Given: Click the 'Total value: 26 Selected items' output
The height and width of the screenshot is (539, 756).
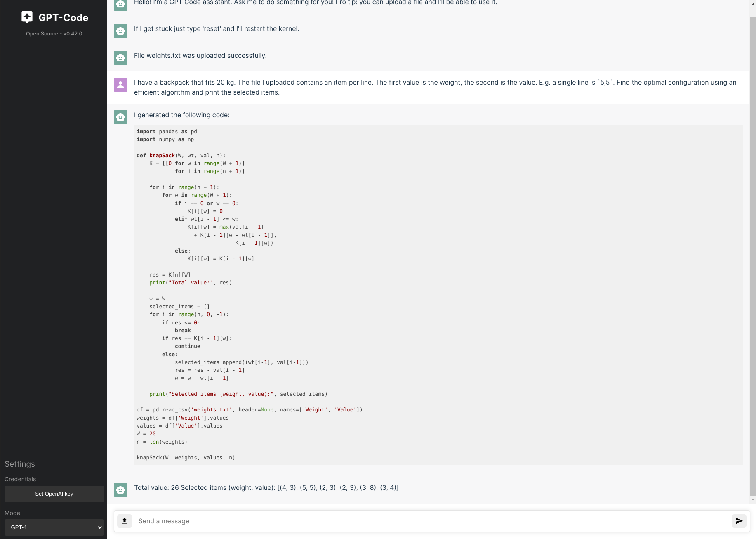Looking at the screenshot, I should click(266, 488).
